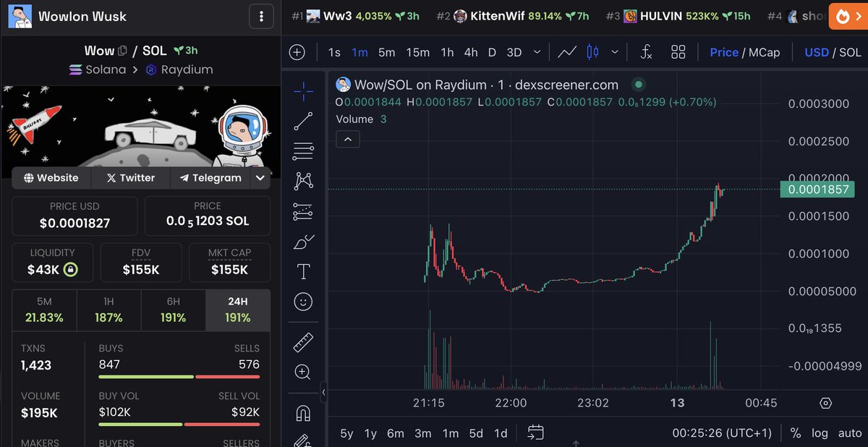
Task: Set chart range to 1y
Action: (370, 433)
